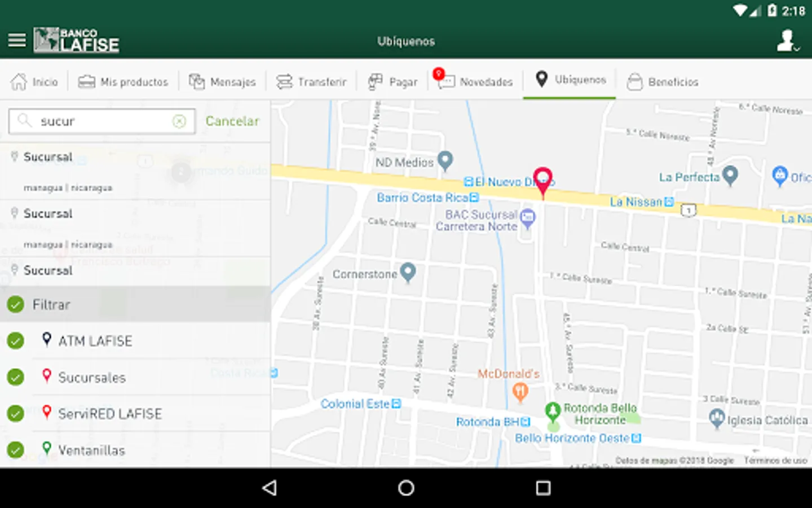Open the Mis productos tab

coord(123,82)
